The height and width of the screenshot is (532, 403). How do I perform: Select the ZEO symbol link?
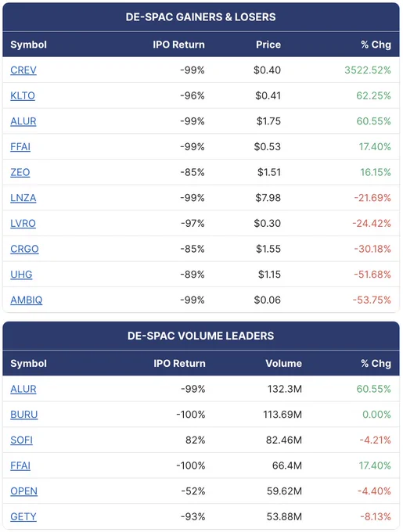[x=20, y=172]
